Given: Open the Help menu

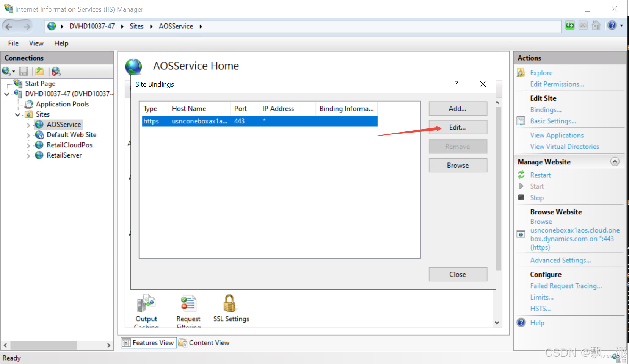Looking at the screenshot, I should (x=61, y=43).
